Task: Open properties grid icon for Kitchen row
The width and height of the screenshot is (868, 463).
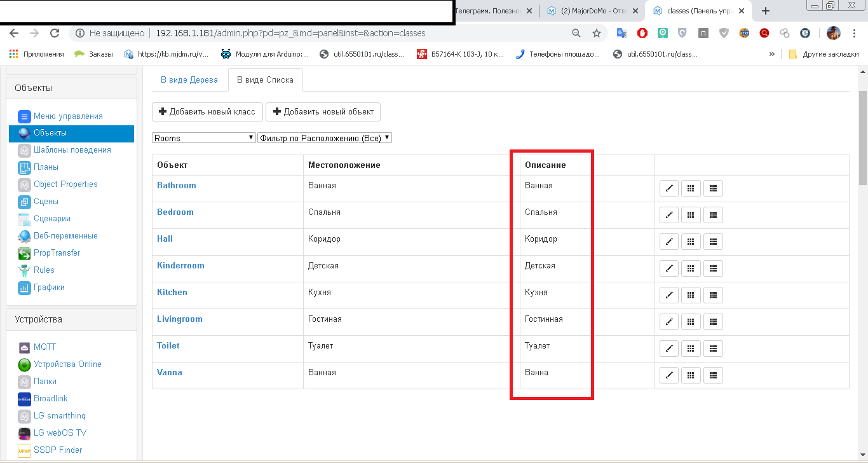Action: pos(691,295)
